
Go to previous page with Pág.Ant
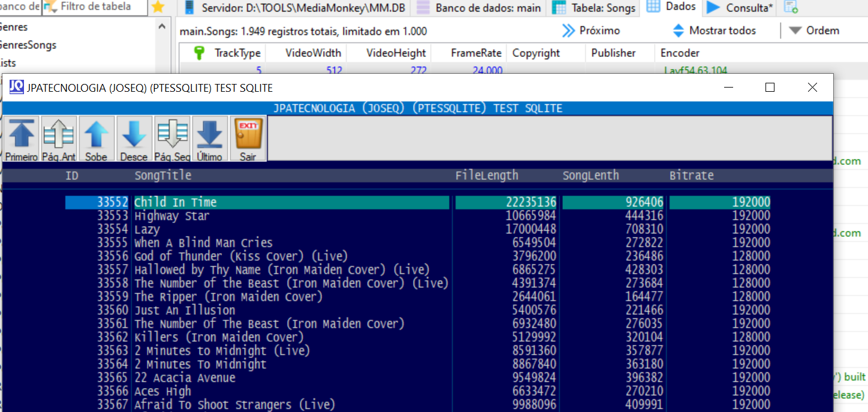tap(59, 139)
